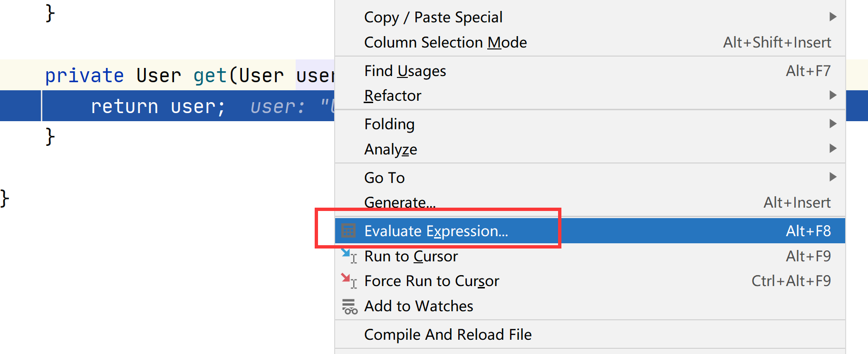Select Force Run to Cursor entry
868x354 pixels.
pyautogui.click(x=432, y=281)
